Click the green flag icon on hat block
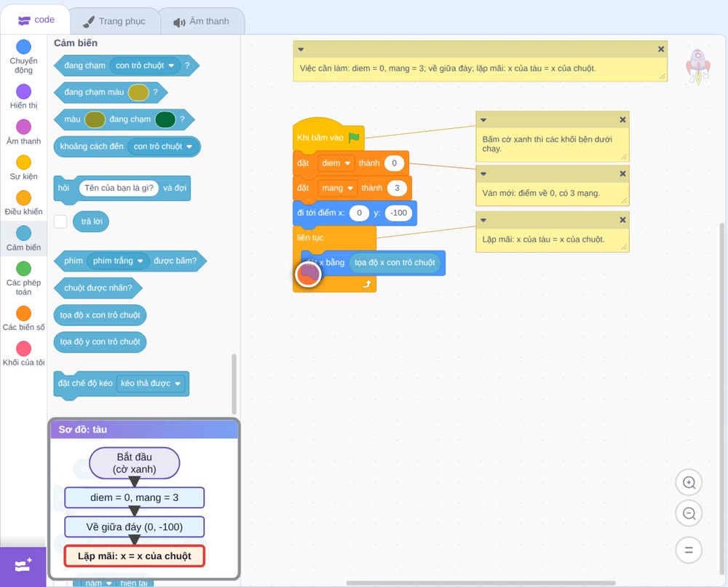 (x=355, y=138)
